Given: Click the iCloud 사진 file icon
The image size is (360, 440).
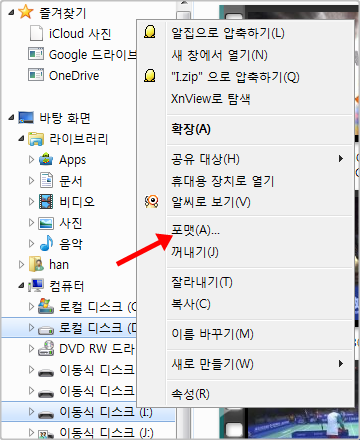Looking at the screenshot, I should pos(36,33).
